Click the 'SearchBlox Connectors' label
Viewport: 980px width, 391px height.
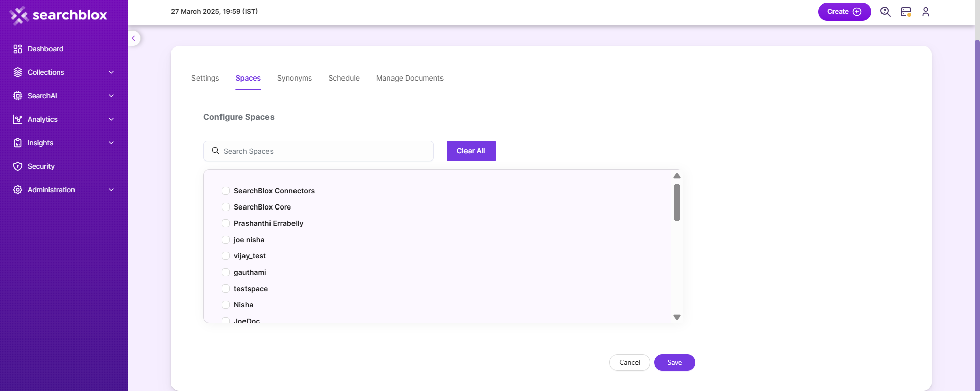(274, 191)
